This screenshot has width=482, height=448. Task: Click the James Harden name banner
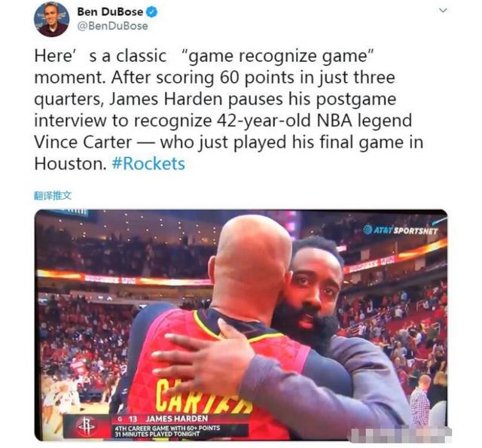[177, 419]
